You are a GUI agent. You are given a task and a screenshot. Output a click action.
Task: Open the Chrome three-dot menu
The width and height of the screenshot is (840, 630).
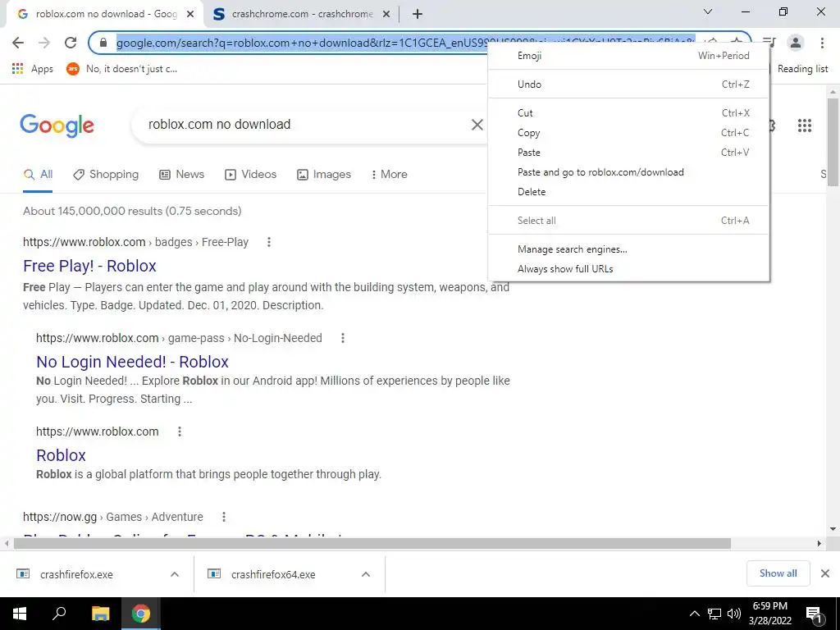pyautogui.click(x=822, y=43)
